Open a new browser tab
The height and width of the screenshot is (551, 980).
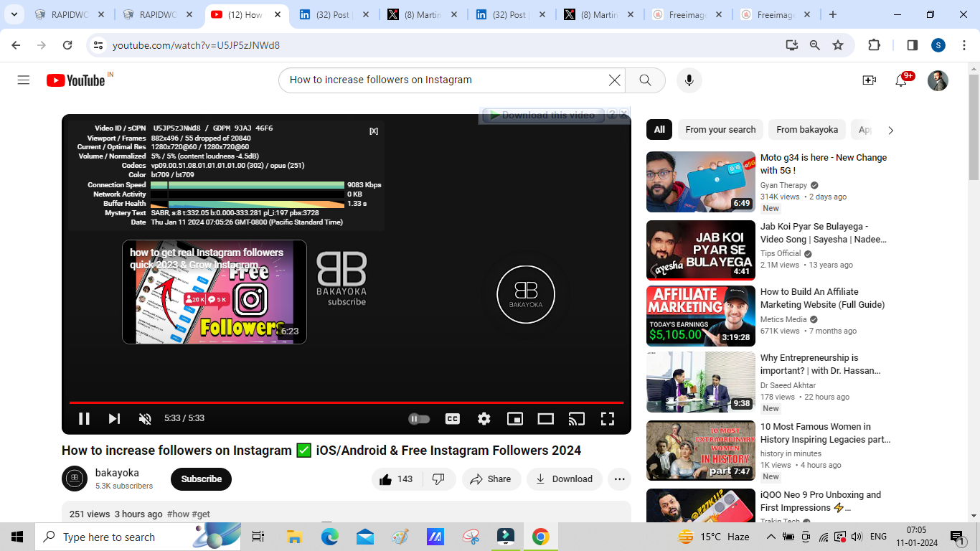pyautogui.click(x=833, y=14)
